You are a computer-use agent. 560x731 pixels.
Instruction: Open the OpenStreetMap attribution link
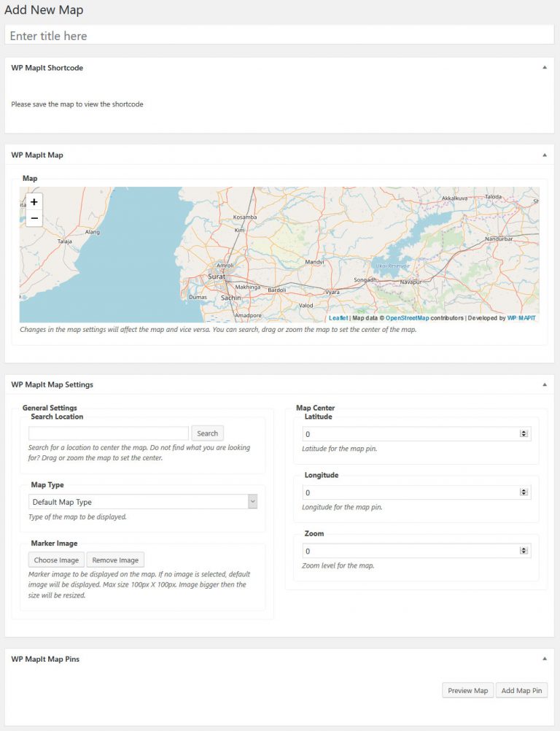pyautogui.click(x=407, y=318)
